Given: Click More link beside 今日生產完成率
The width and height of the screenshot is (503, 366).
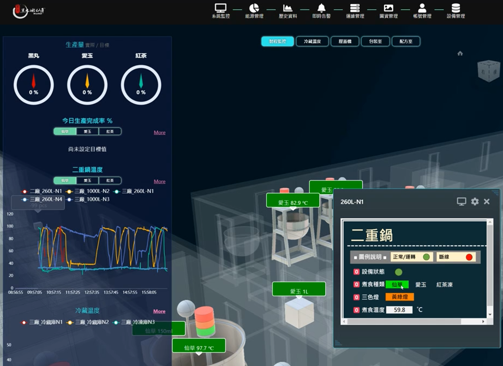Looking at the screenshot, I should tap(160, 133).
